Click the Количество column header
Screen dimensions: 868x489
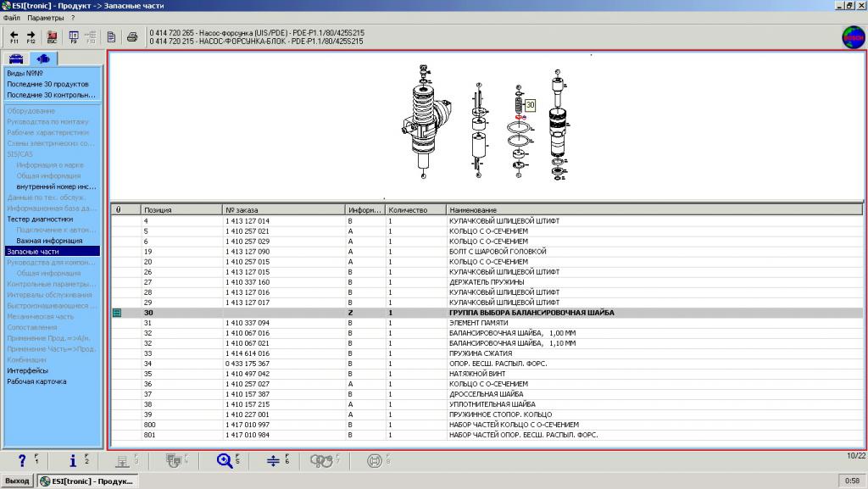415,210
